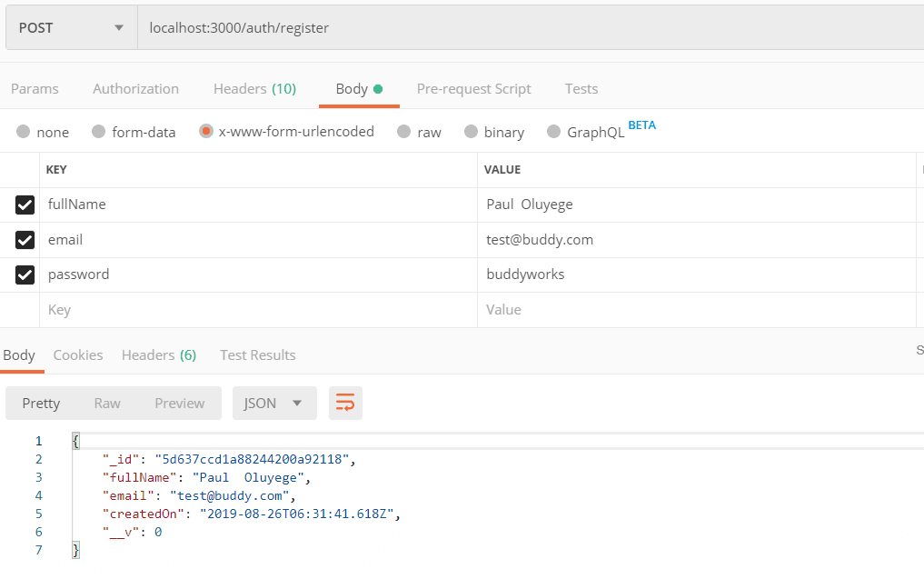Open the POST method dropdown
The image size is (924, 579).
point(68,27)
